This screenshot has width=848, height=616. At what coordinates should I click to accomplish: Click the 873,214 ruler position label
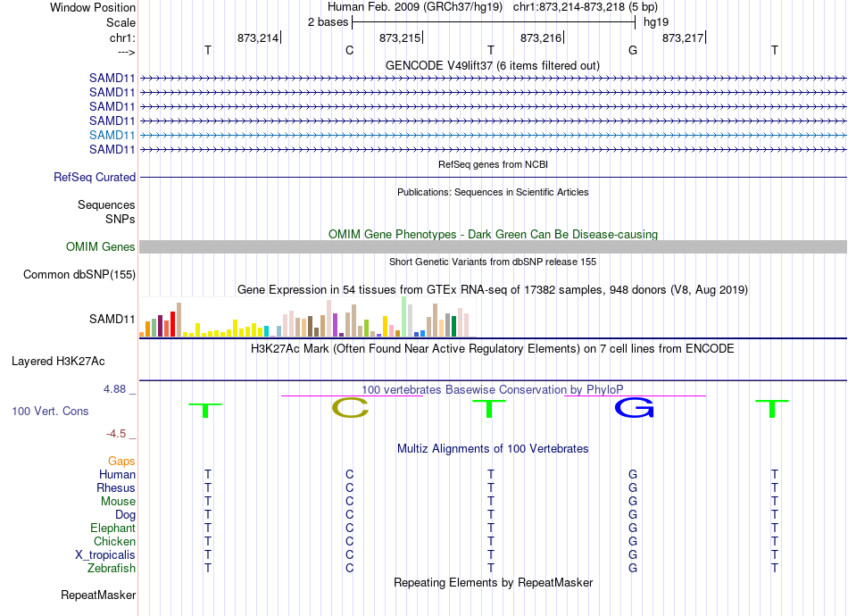coord(258,37)
